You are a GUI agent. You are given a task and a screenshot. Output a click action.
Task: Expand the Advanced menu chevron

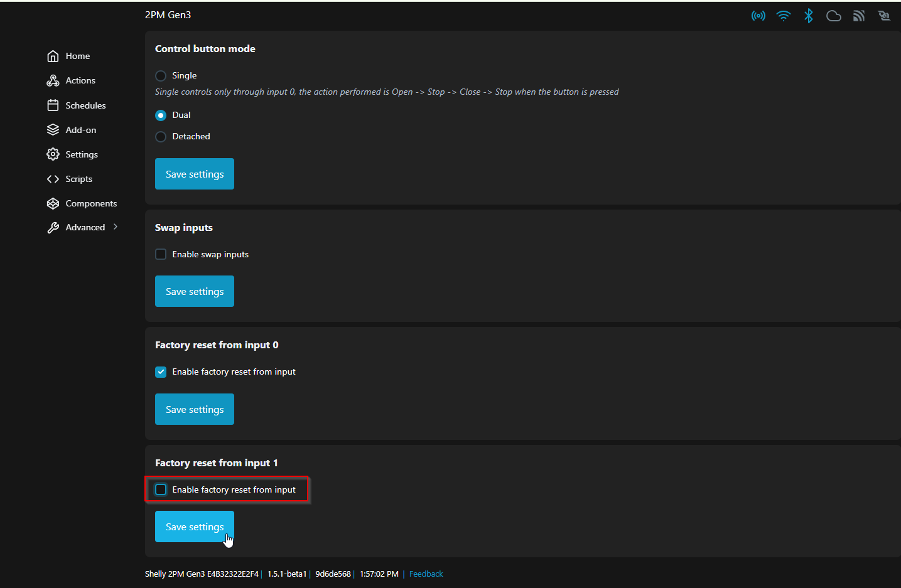[x=116, y=227]
